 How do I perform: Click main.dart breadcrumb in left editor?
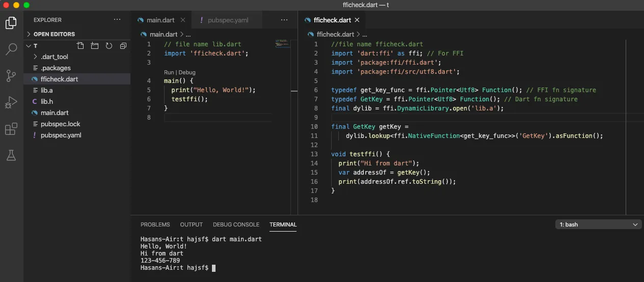[164, 35]
